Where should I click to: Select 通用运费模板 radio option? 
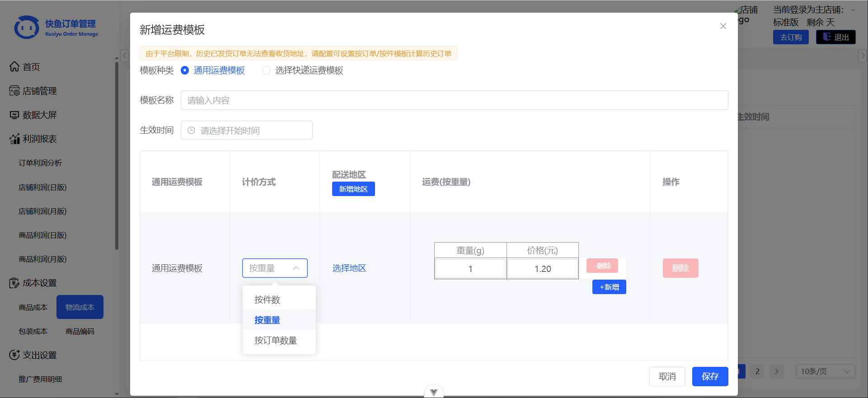185,70
